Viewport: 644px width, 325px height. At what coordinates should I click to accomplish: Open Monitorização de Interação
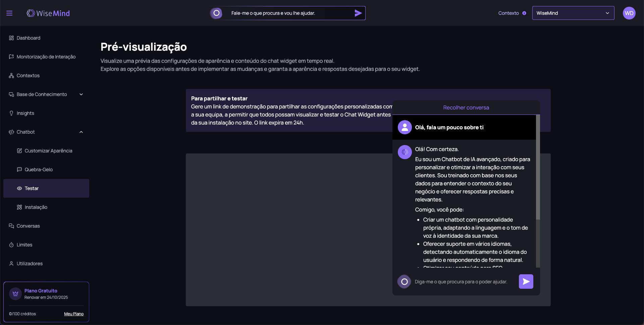[46, 57]
